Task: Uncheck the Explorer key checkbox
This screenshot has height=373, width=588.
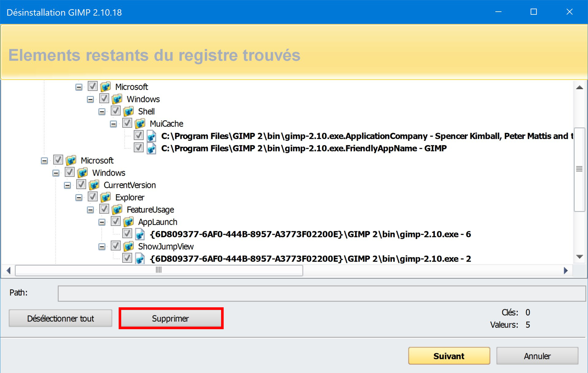Action: click(93, 197)
